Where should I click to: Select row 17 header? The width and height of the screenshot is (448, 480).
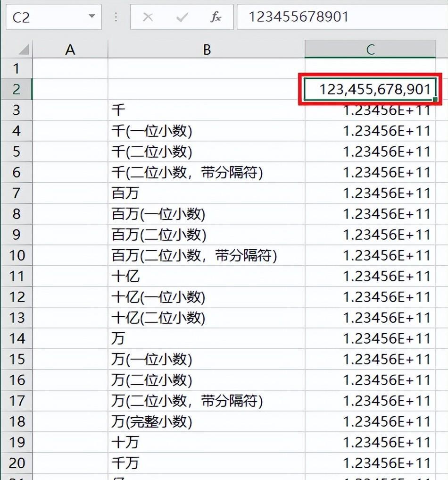click(16, 401)
